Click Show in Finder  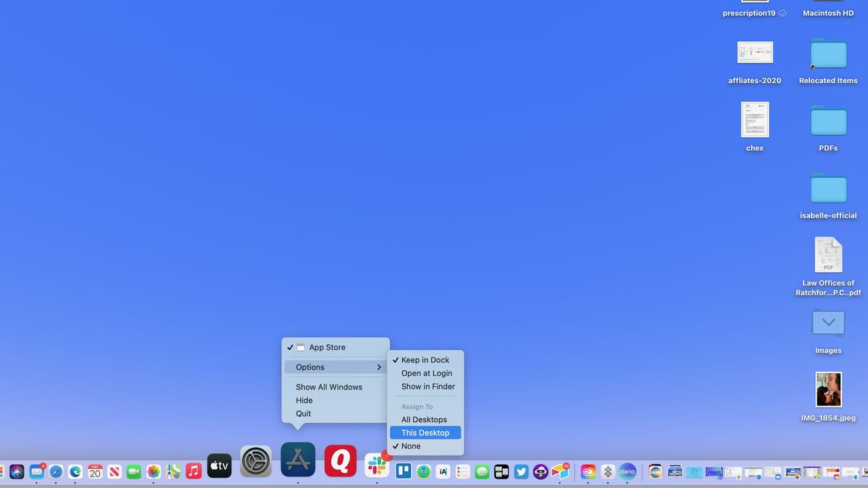[427, 386]
